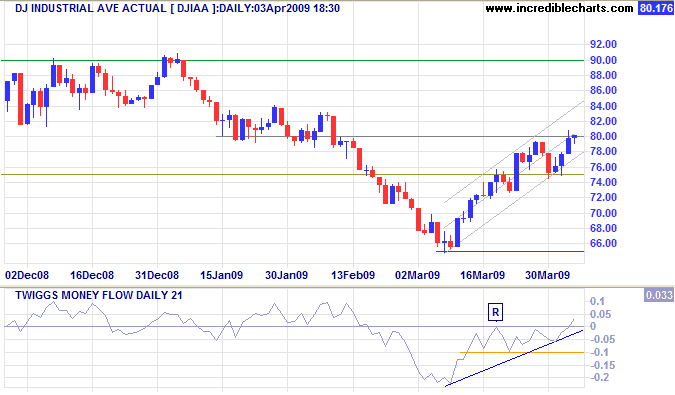
Task: Click the 02Mar09 date label
Action: coord(418,275)
